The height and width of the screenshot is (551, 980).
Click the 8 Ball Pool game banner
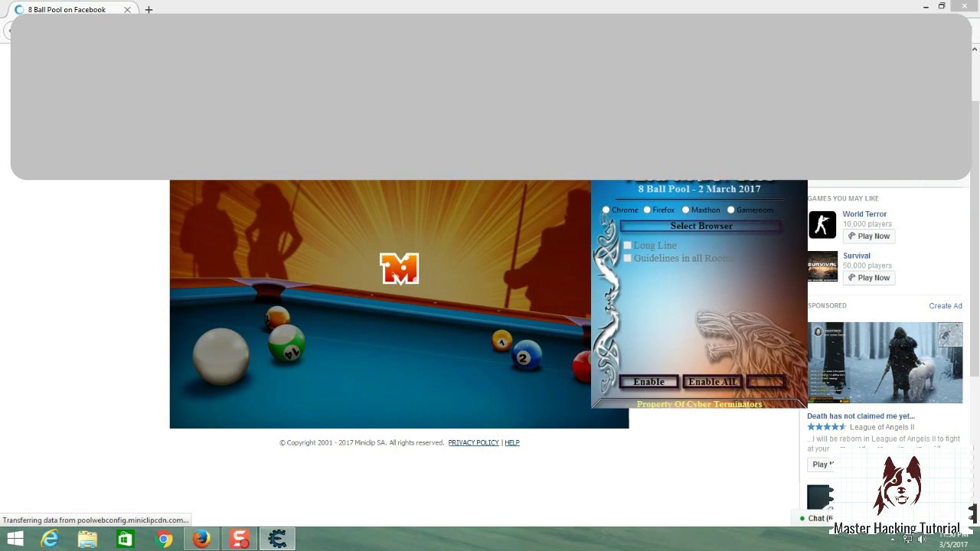click(x=380, y=304)
